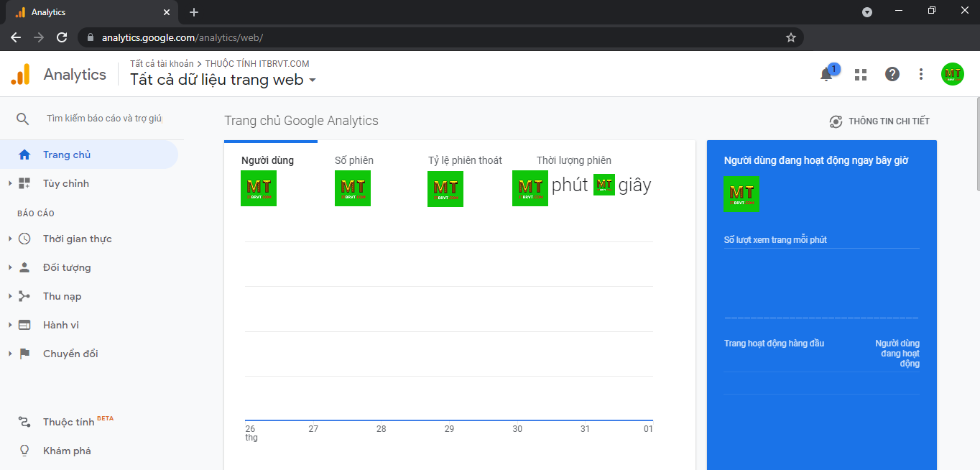
Task: Click the Analytics title text
Action: (x=75, y=74)
